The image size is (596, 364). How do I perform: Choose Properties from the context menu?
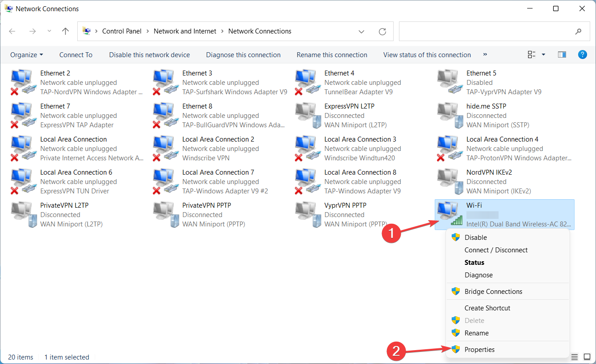click(479, 350)
